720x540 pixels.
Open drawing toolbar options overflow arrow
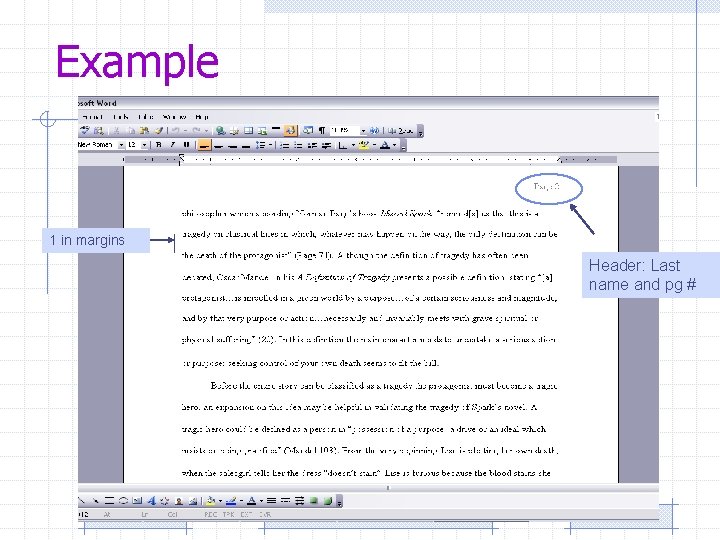339,501
